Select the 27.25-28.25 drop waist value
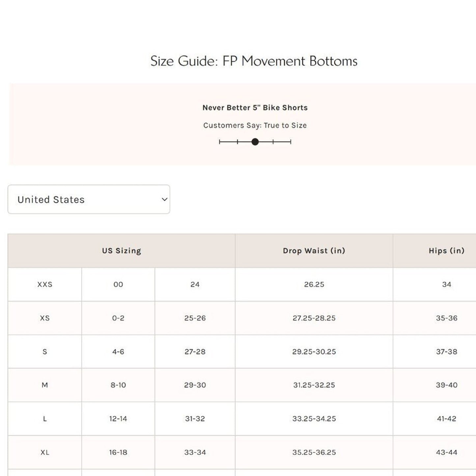476x476 pixels. (313, 318)
